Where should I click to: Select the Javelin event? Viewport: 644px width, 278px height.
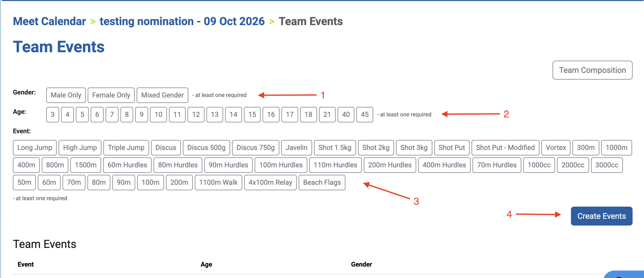[296, 148]
